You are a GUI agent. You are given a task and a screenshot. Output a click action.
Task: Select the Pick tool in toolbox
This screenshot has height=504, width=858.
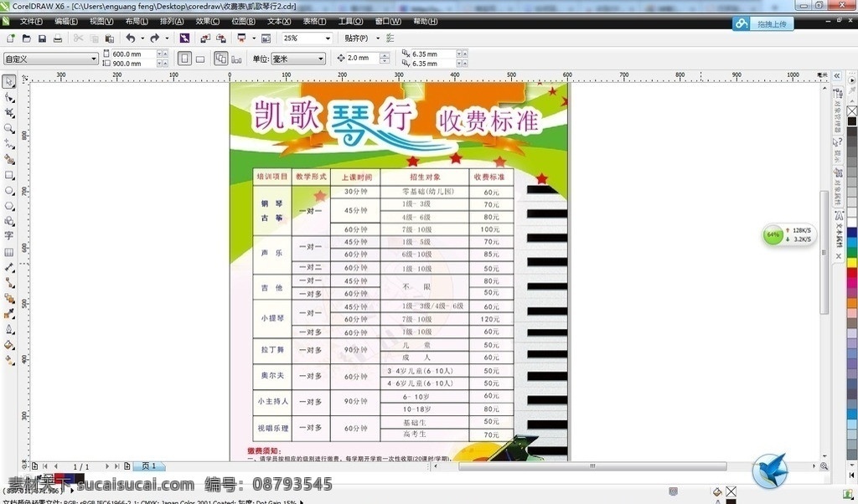(8, 82)
